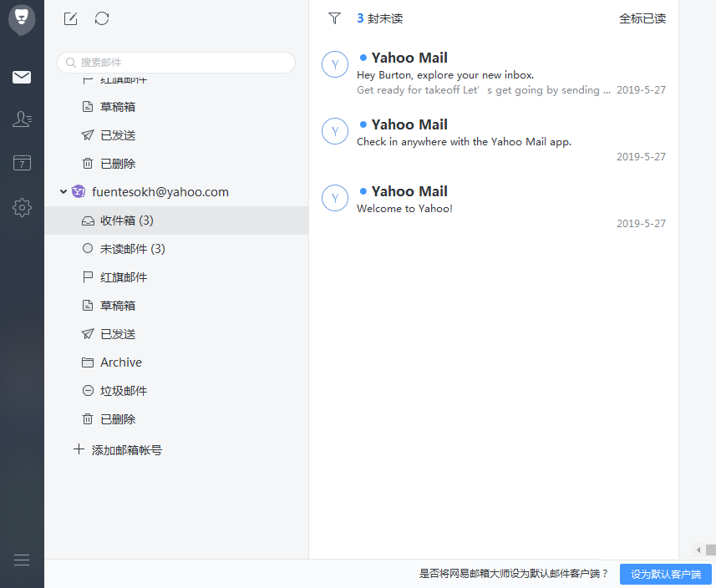The image size is (716, 588).
Task: Click the Y avatar of the 'Welcome to Yahoo!' email
Action: tap(335, 198)
